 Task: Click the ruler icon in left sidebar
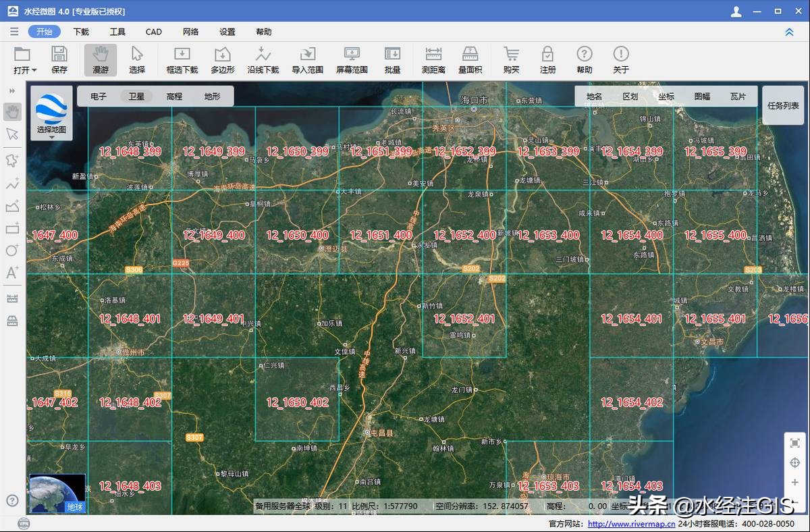coord(12,298)
